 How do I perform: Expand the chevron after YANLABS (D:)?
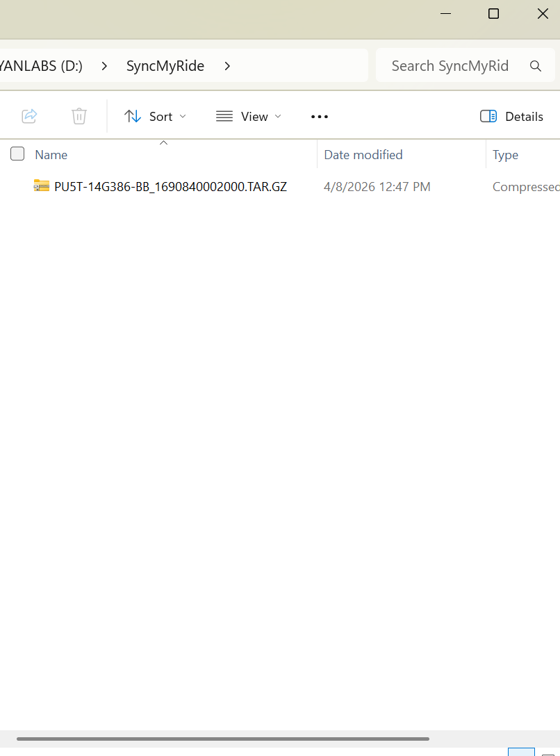point(104,66)
